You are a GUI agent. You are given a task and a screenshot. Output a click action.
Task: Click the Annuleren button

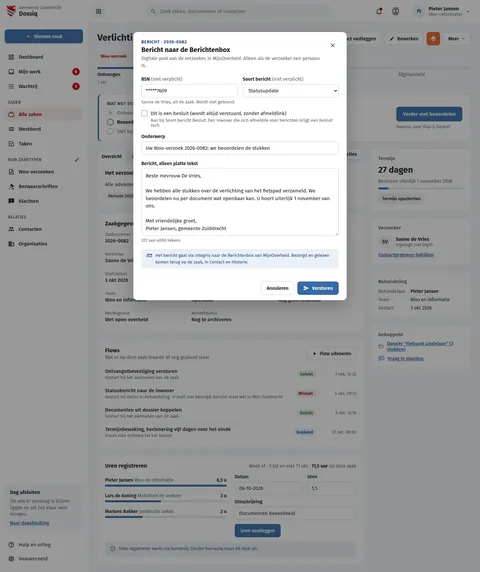pos(277,288)
